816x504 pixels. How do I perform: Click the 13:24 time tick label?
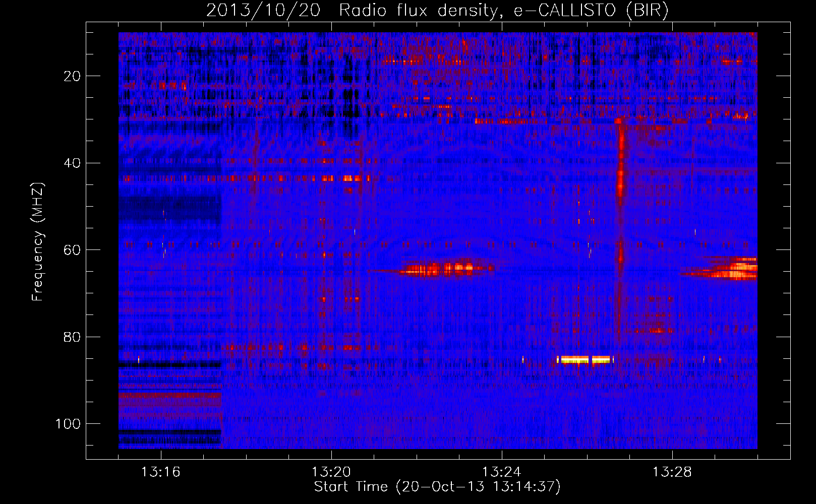click(501, 472)
